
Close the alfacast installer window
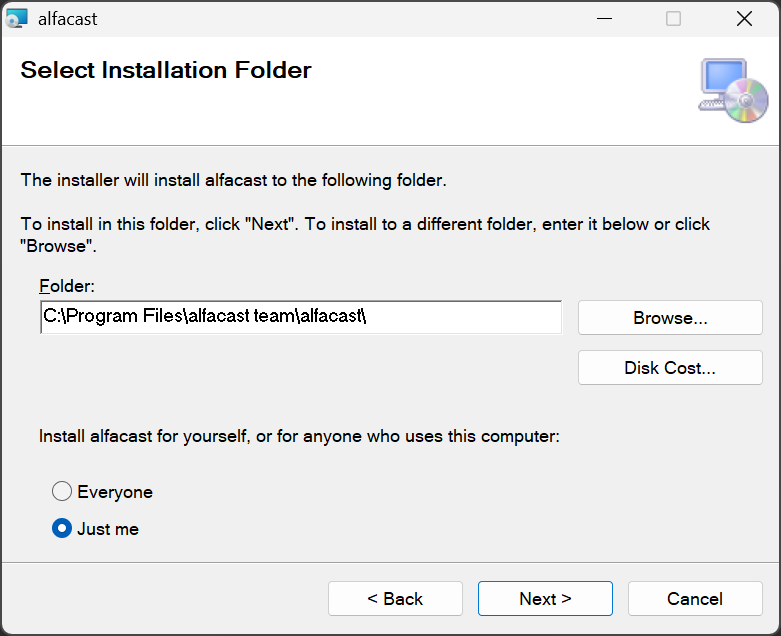pos(744,19)
